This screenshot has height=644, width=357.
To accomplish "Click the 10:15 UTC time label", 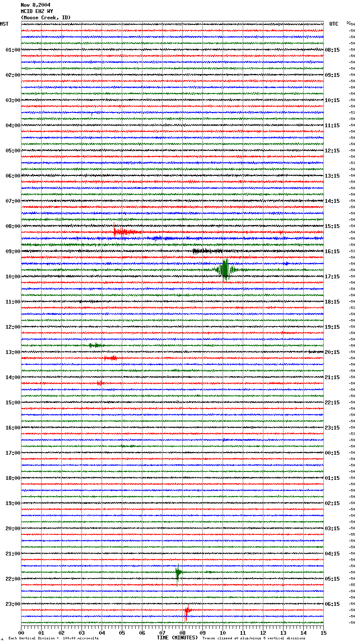I will (332, 100).
